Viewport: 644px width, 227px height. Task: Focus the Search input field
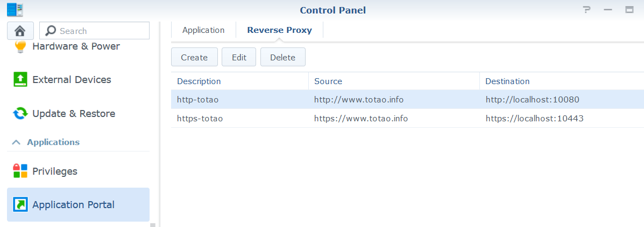pyautogui.click(x=94, y=31)
